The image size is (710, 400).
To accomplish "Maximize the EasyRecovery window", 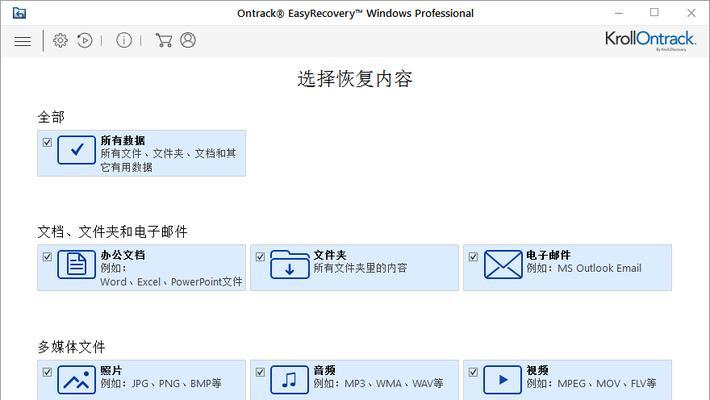I will (x=654, y=13).
